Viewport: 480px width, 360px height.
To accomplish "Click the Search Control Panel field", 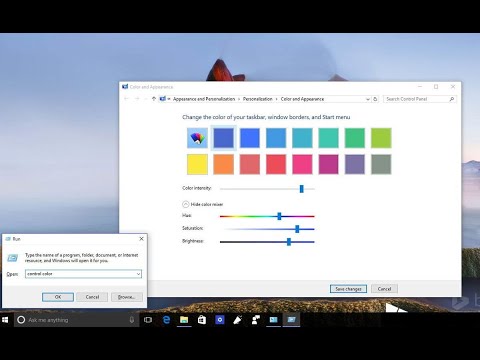I will (x=419, y=99).
